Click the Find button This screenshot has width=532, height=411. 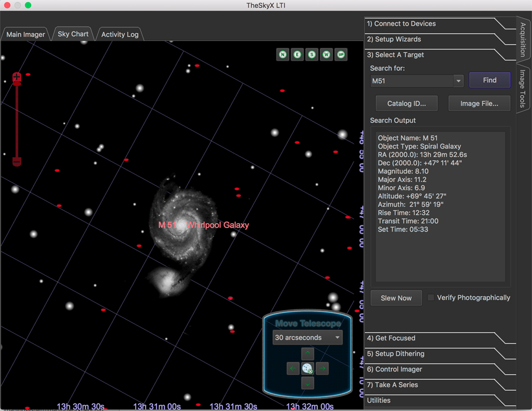[x=489, y=80]
